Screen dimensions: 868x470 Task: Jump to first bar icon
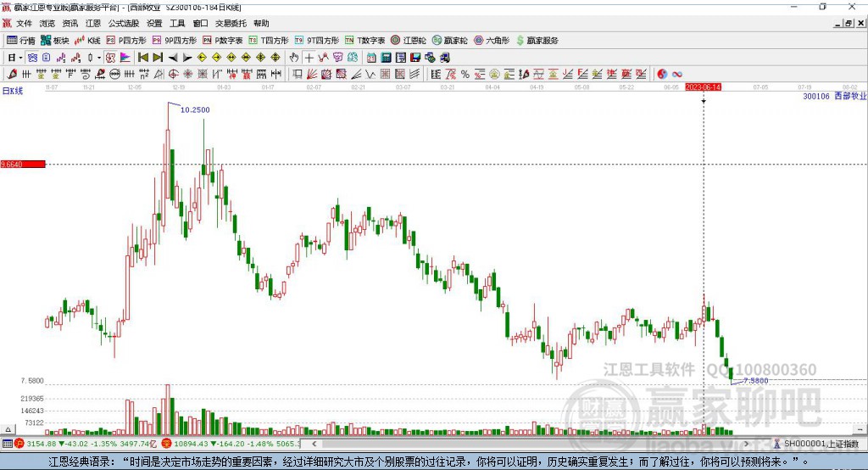[x=142, y=58]
